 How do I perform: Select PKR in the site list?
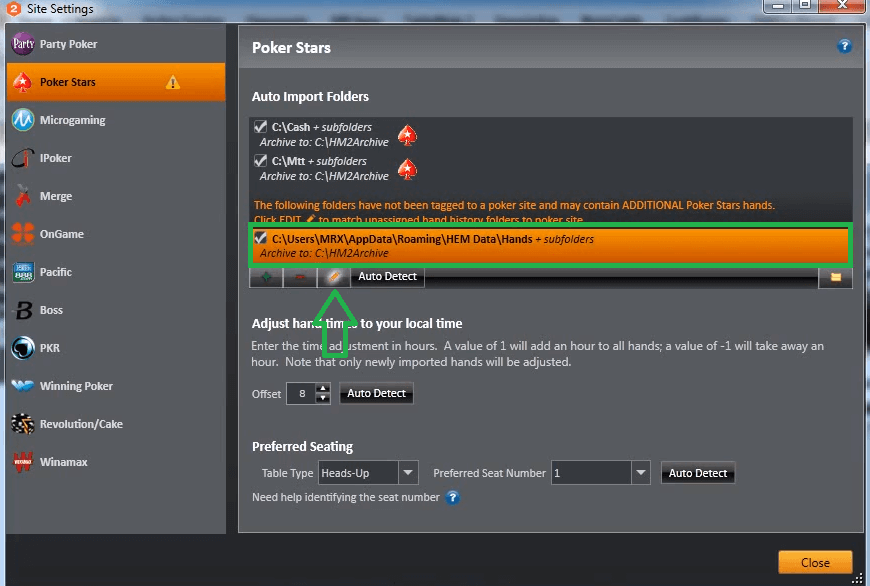(116, 348)
